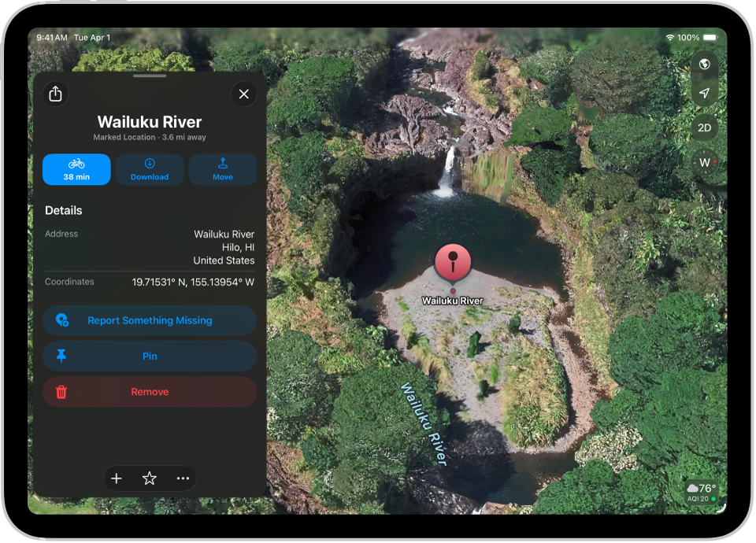Screen dimensions: 756x543
Task: Tap the cycling directions icon showing 38 min
Action: coord(76,169)
